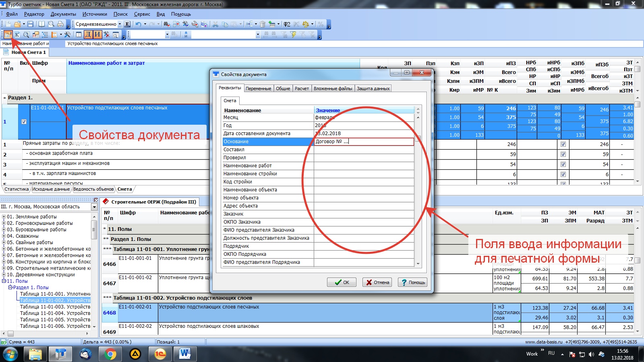Click the Статистика bottom tab
The height and width of the screenshot is (362, 644).
click(17, 189)
